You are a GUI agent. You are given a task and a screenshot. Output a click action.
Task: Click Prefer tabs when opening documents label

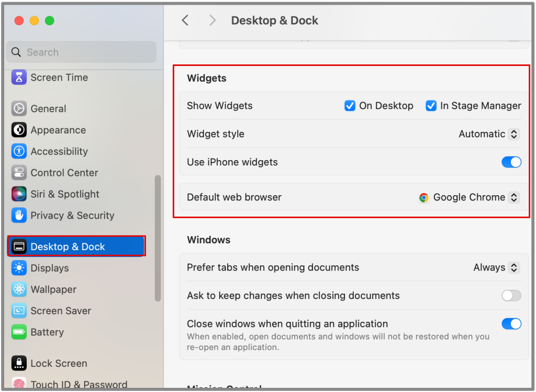tap(273, 267)
